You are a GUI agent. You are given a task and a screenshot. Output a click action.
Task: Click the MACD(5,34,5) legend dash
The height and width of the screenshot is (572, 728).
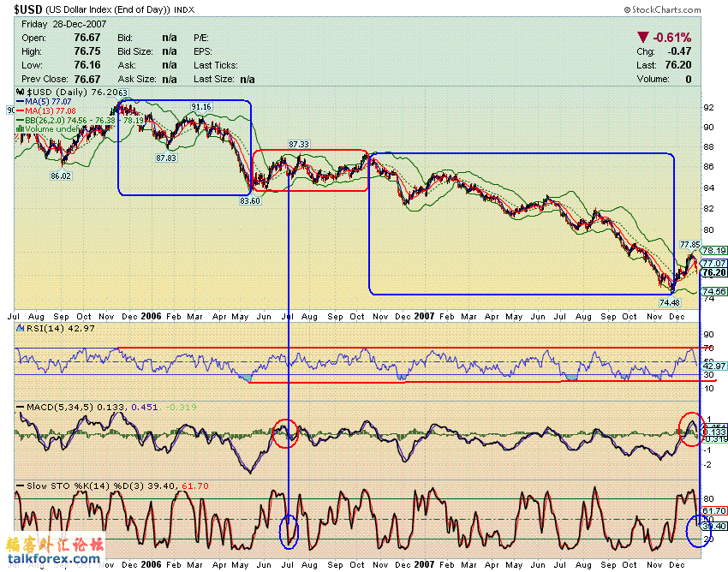point(21,408)
